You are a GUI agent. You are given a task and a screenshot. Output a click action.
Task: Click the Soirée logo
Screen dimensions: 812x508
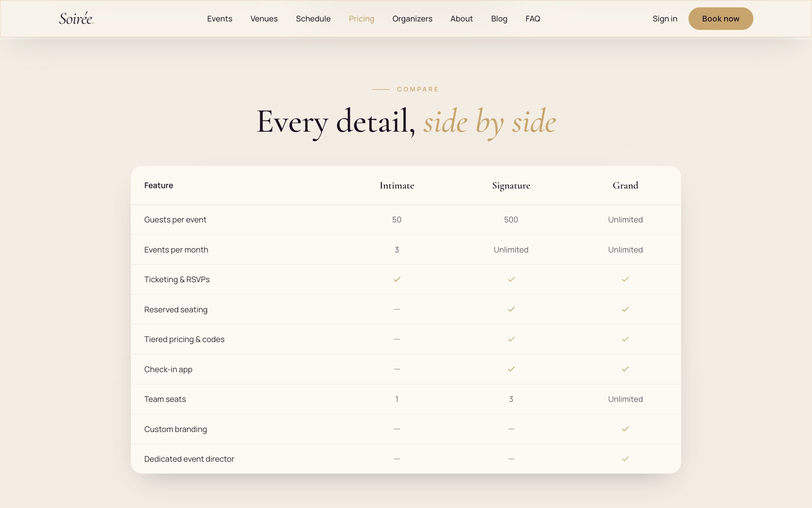pyautogui.click(x=76, y=18)
